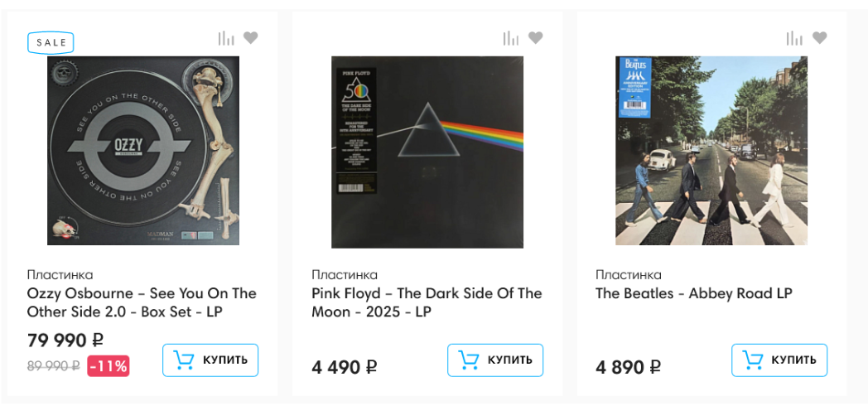Screen dimensions: 868x406
Task: Open The Beatles - Abbey Road LP title link
Action: [x=694, y=293]
